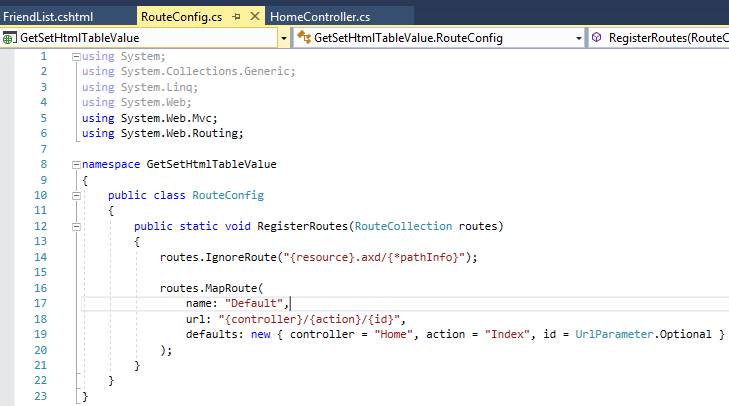Click System.Web.Mvc on line 5
The image size is (729, 406).
[x=166, y=118]
